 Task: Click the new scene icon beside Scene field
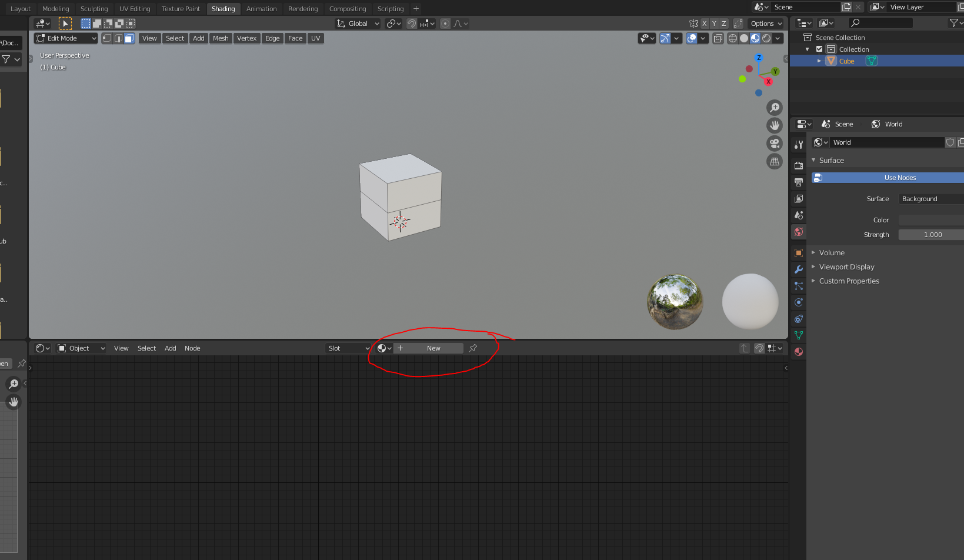846,7
